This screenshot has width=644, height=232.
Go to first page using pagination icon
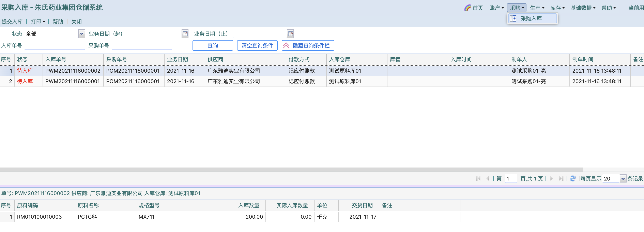478,178
